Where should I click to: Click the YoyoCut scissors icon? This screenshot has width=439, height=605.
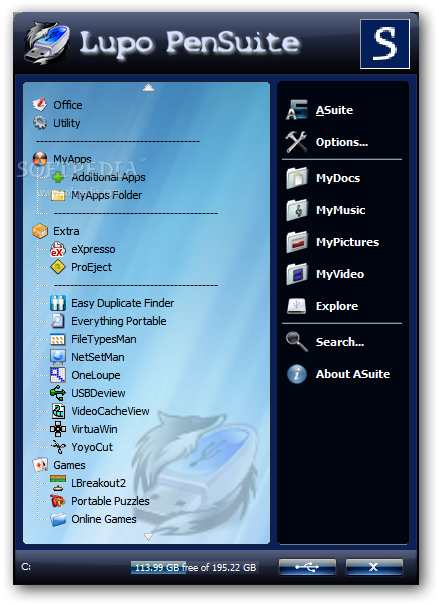click(x=58, y=447)
